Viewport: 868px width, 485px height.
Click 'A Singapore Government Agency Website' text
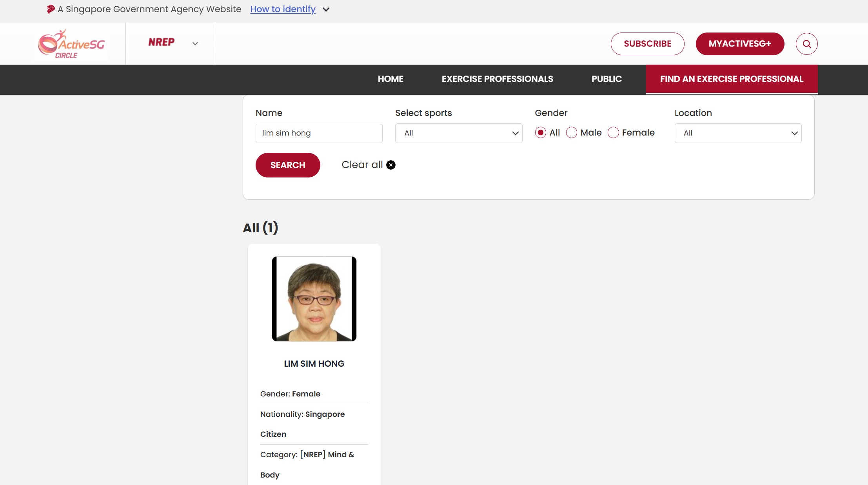pyautogui.click(x=149, y=9)
